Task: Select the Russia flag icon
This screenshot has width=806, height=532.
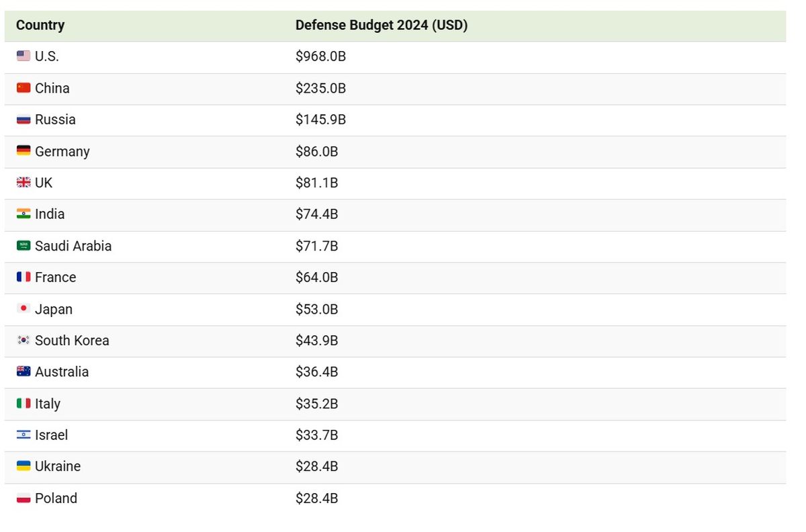Action: point(24,120)
